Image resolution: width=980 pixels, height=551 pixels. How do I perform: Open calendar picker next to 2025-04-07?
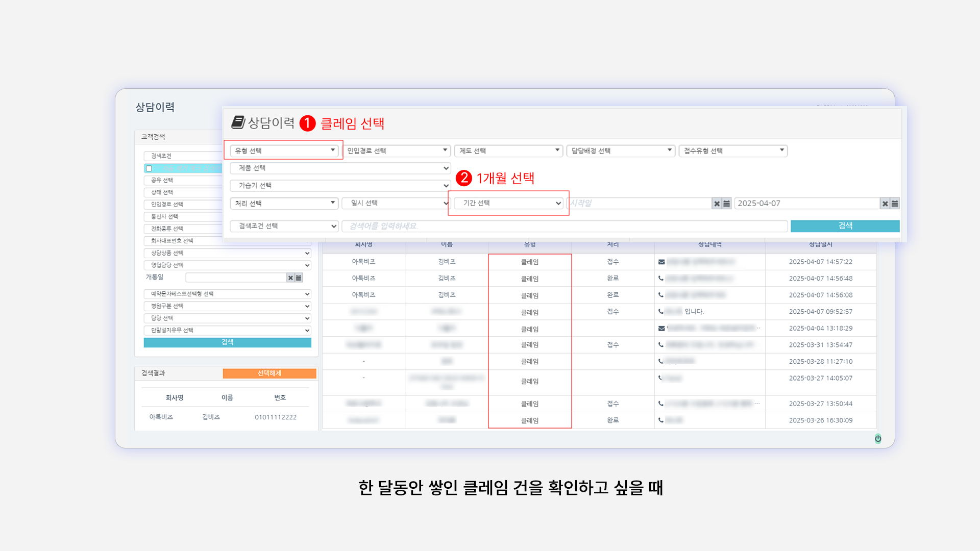(895, 204)
